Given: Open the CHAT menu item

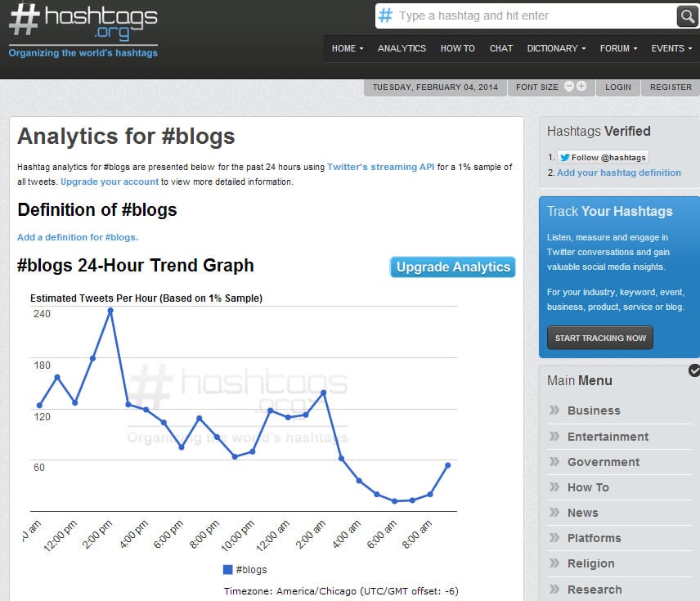Looking at the screenshot, I should 501,48.
